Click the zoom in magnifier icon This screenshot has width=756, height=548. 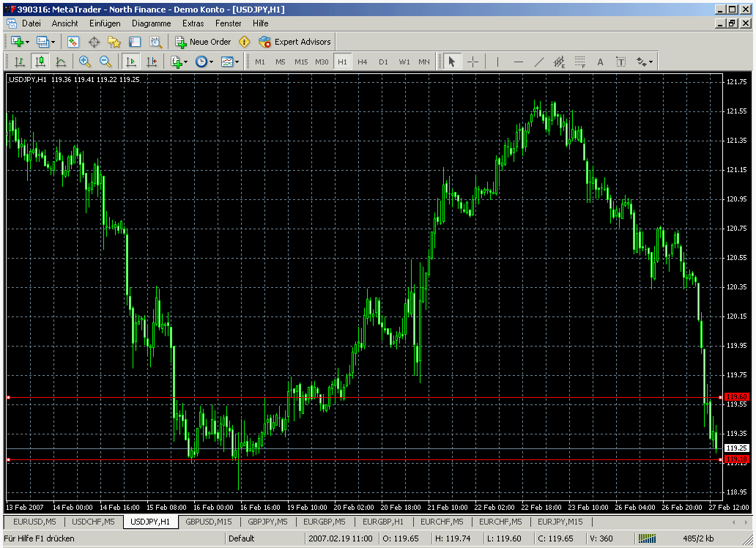tap(85, 62)
